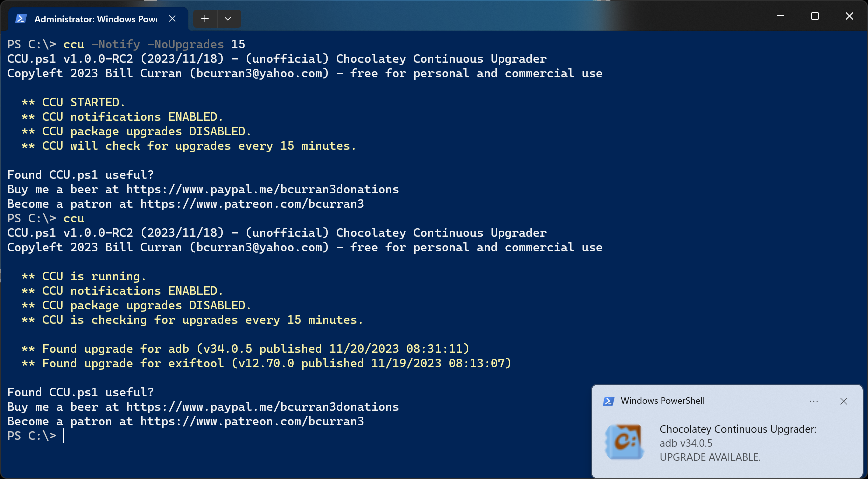Open the notification's three-dot options menu
Image resolution: width=868 pixels, height=479 pixels.
pyautogui.click(x=814, y=401)
